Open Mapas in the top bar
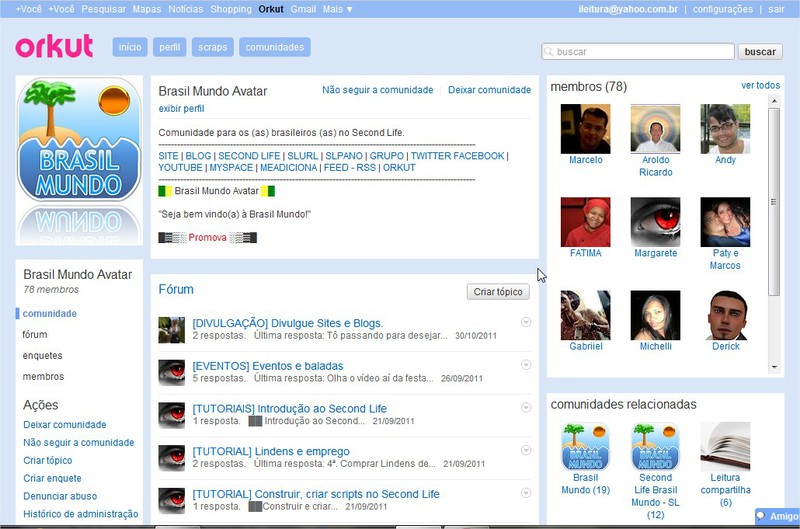Image resolution: width=800 pixels, height=529 pixels. click(146, 9)
